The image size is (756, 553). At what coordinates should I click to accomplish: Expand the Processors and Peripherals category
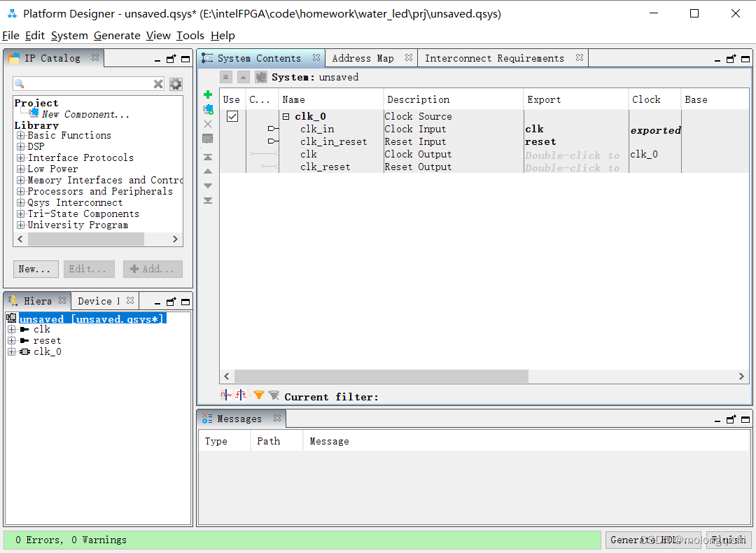(x=20, y=191)
